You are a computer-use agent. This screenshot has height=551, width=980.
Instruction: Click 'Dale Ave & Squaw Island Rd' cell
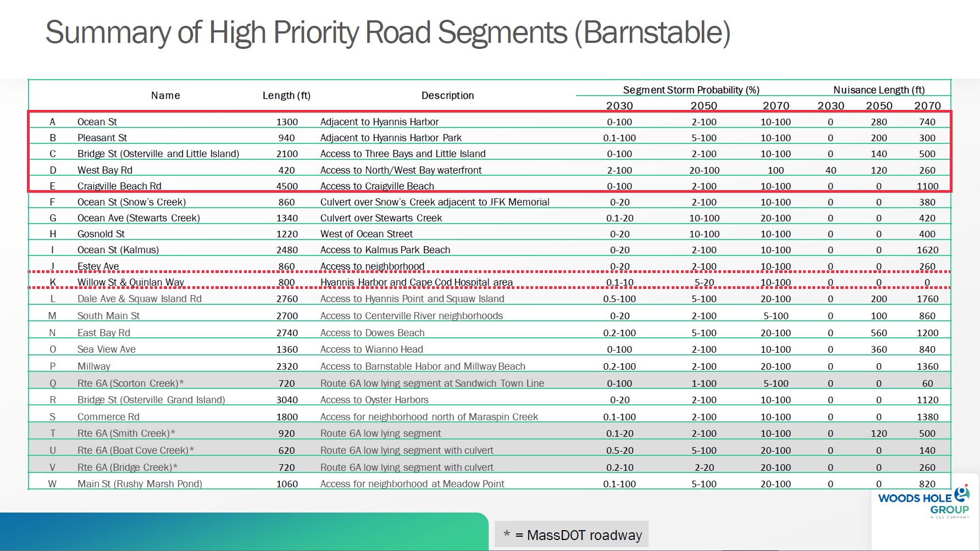pos(140,299)
